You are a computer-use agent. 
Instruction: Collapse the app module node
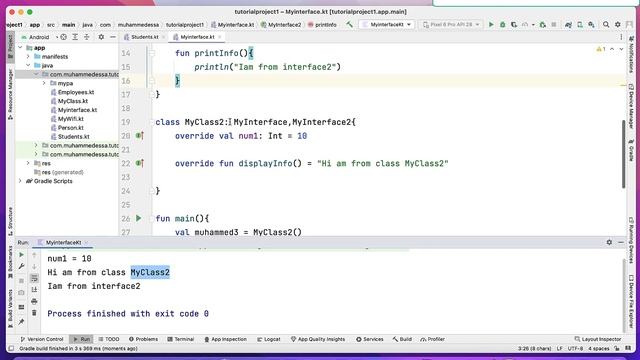(x=20, y=48)
